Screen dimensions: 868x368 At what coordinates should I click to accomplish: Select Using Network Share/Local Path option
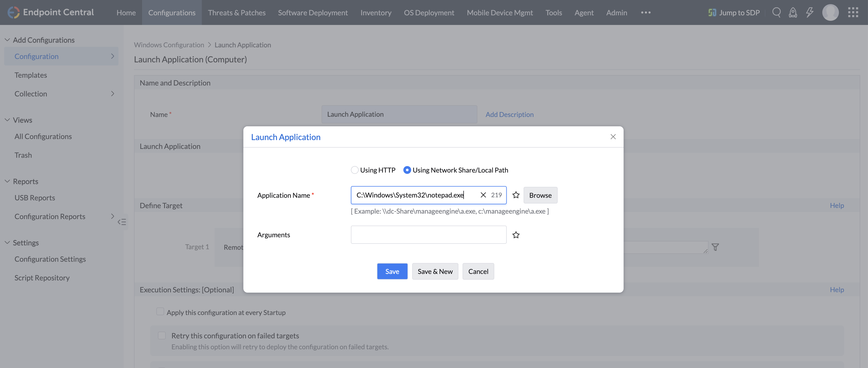tap(407, 170)
